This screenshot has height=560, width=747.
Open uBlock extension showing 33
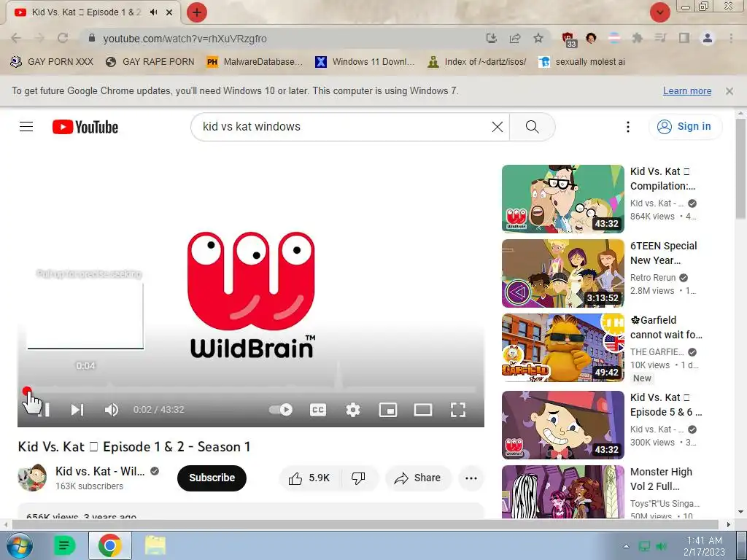(568, 39)
